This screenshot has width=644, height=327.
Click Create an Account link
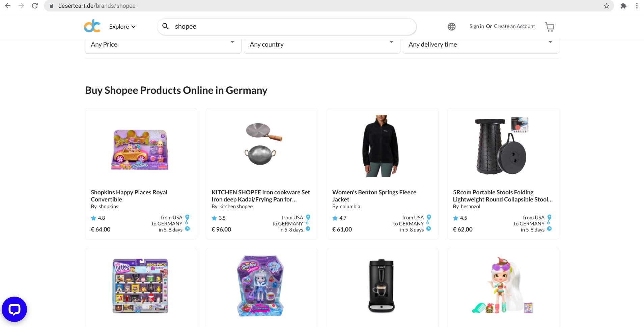click(514, 26)
